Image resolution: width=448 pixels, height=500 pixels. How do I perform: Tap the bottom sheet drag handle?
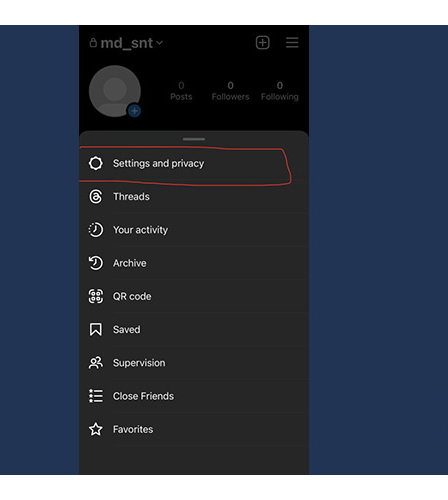tap(194, 139)
